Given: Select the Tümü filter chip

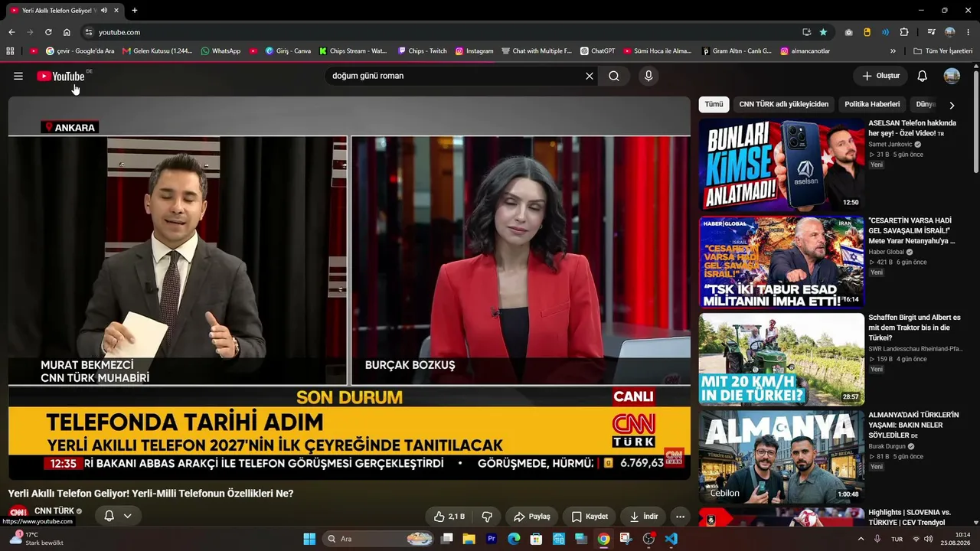Looking at the screenshot, I should 714,104.
